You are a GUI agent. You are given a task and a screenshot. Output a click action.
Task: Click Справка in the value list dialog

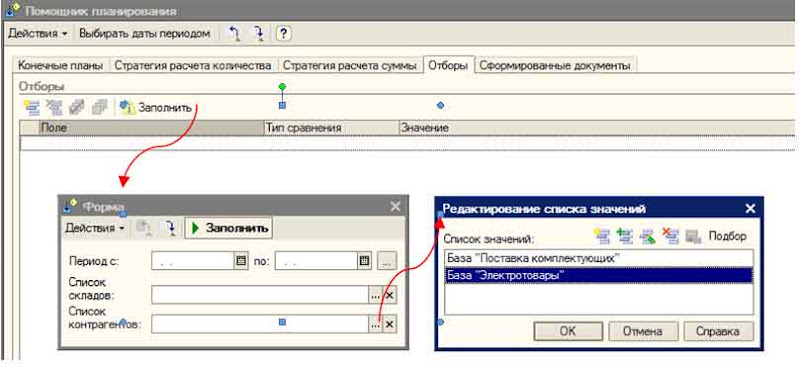(x=718, y=331)
